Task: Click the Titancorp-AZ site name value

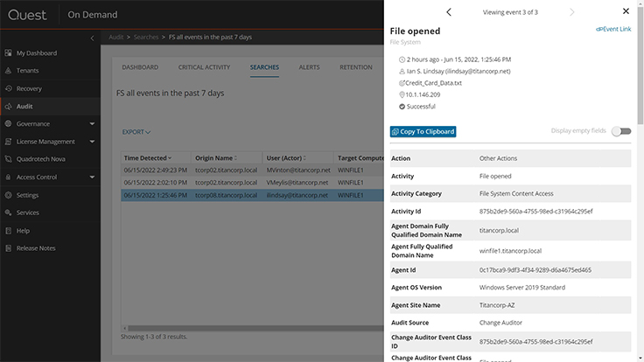Action: [497, 305]
